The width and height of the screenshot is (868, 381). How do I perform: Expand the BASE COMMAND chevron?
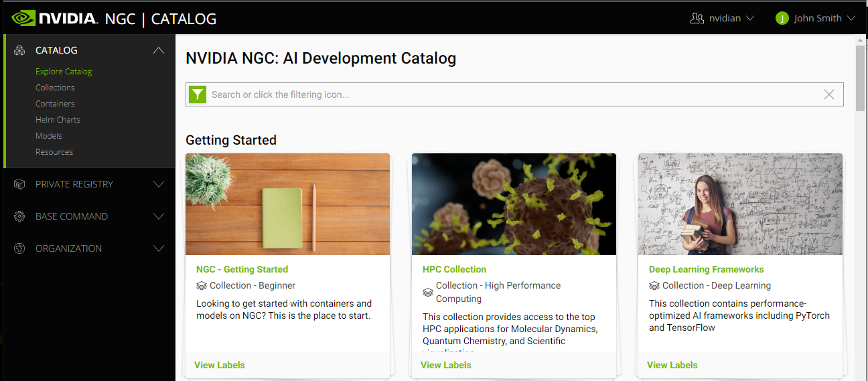[x=159, y=216]
